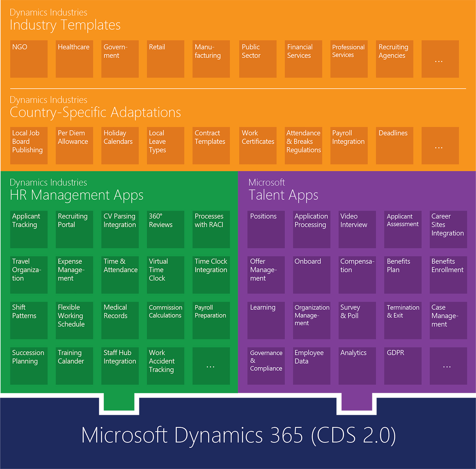Click the ellipsis tile in HR Management Apps
The height and width of the screenshot is (469, 476).
(211, 366)
